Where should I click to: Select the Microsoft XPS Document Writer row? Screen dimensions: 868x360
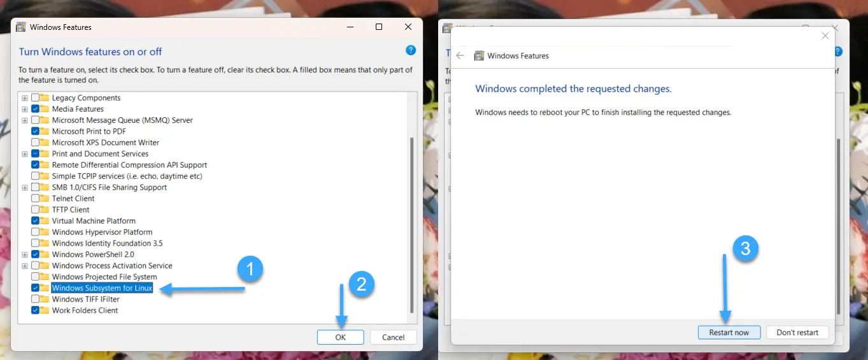point(106,142)
